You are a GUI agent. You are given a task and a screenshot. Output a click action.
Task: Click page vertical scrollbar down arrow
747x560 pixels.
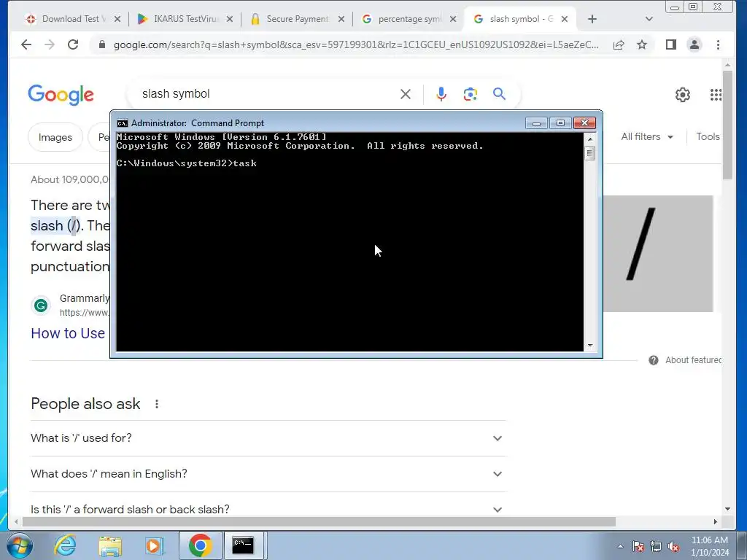click(727, 509)
